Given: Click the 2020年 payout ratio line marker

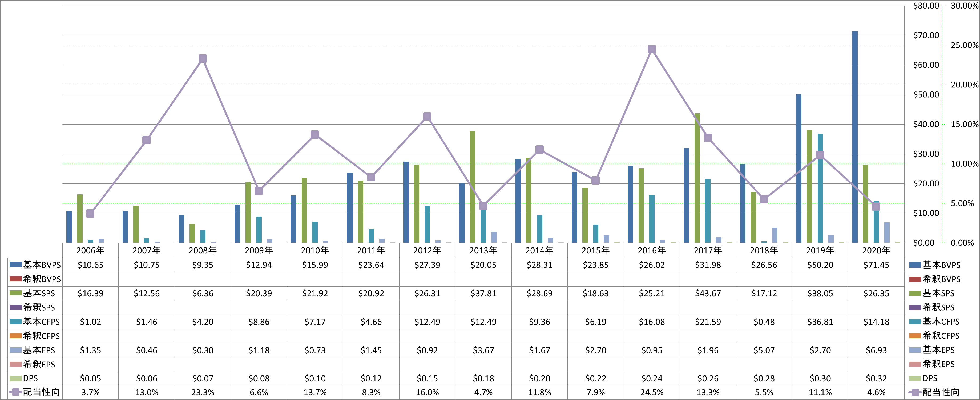Looking at the screenshot, I should click(x=876, y=207).
